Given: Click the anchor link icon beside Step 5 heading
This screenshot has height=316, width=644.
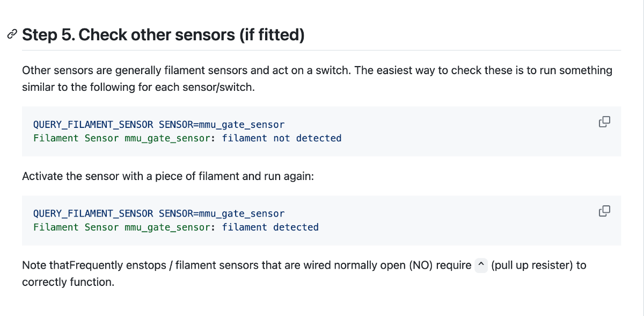Looking at the screenshot, I should (x=11, y=35).
